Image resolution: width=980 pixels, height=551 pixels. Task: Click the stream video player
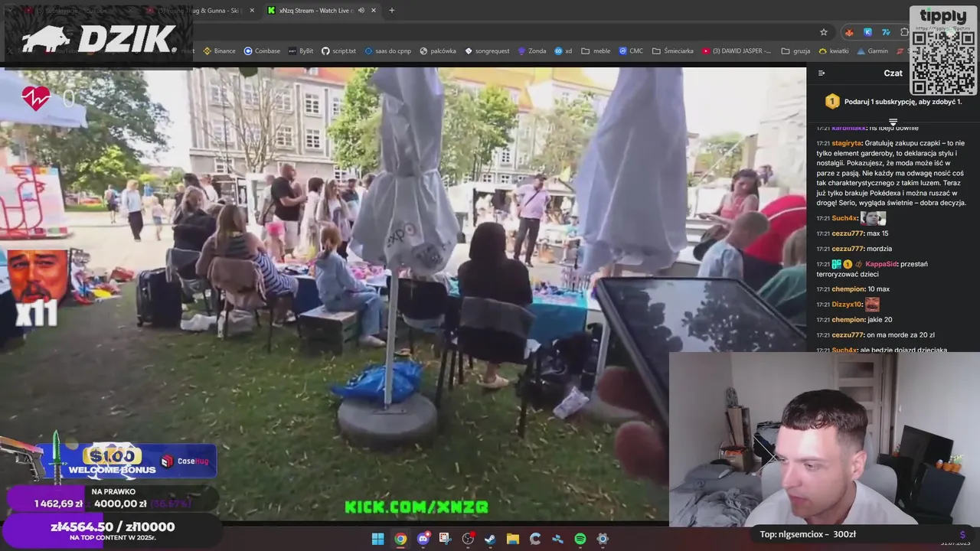pyautogui.click(x=403, y=295)
